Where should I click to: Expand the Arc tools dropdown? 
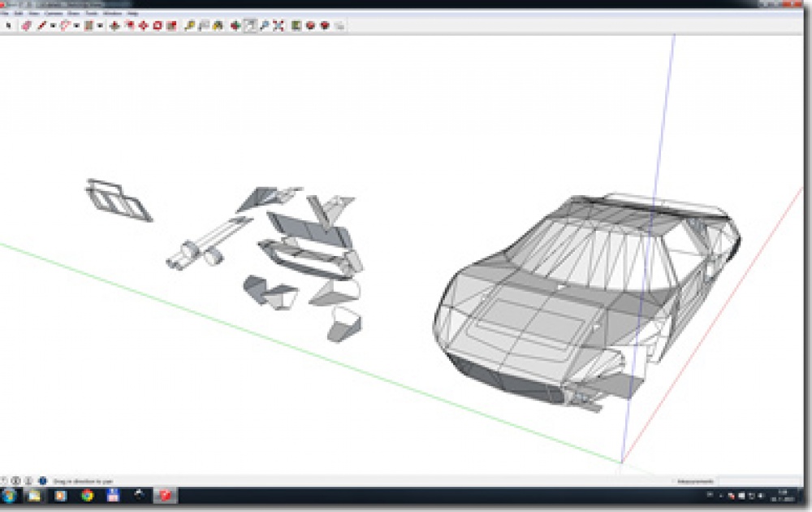[76, 25]
